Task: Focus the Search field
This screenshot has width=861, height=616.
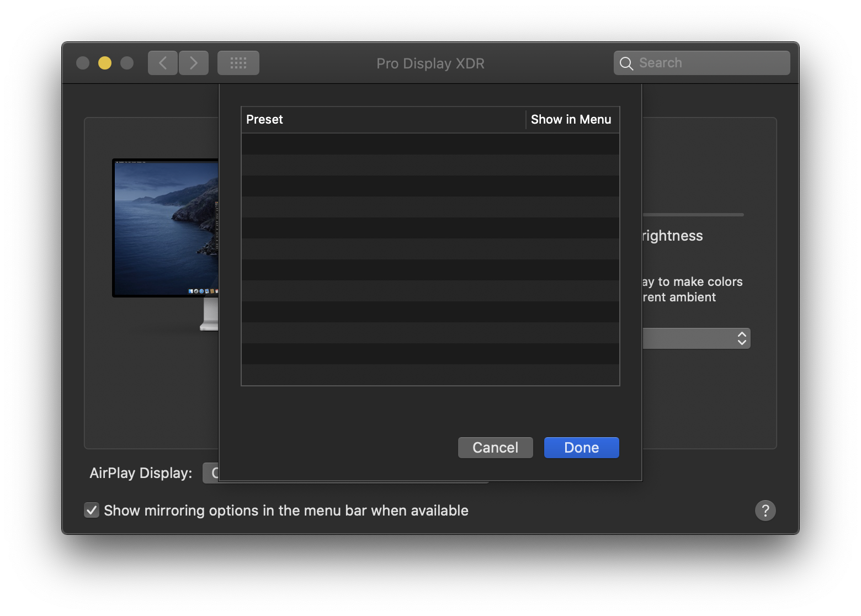Action: click(702, 63)
